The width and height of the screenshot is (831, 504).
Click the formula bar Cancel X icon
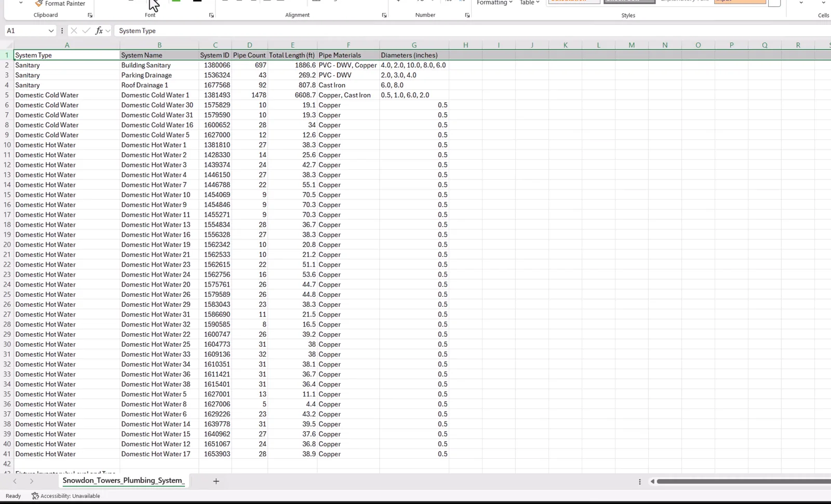coord(74,31)
